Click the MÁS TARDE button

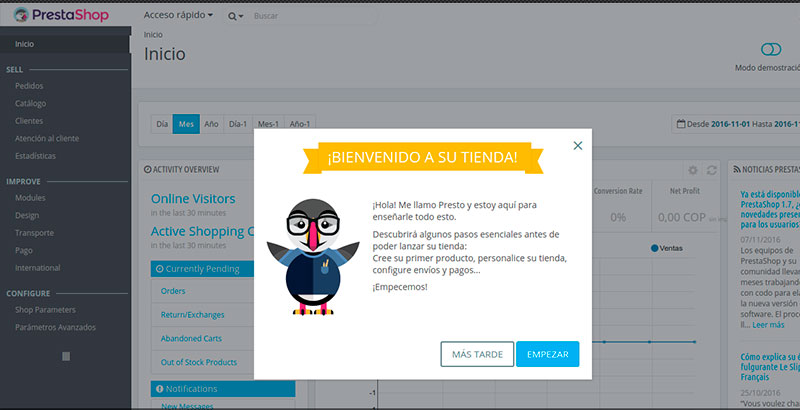tap(478, 354)
